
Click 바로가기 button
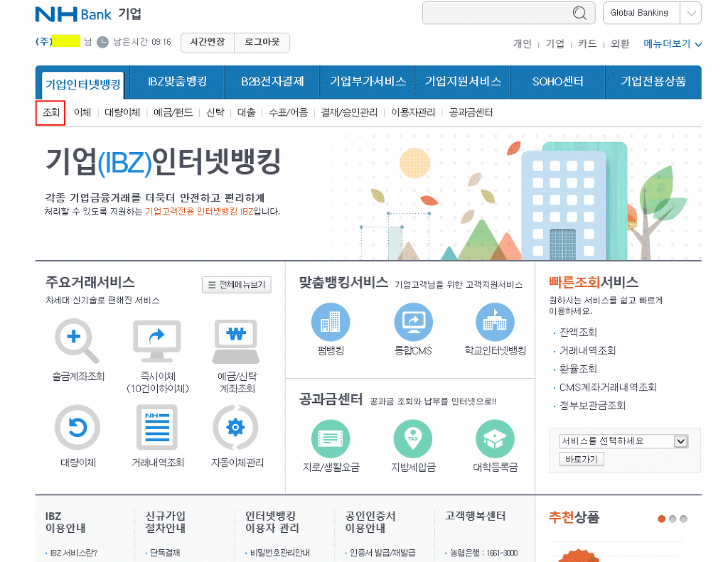tap(582, 459)
